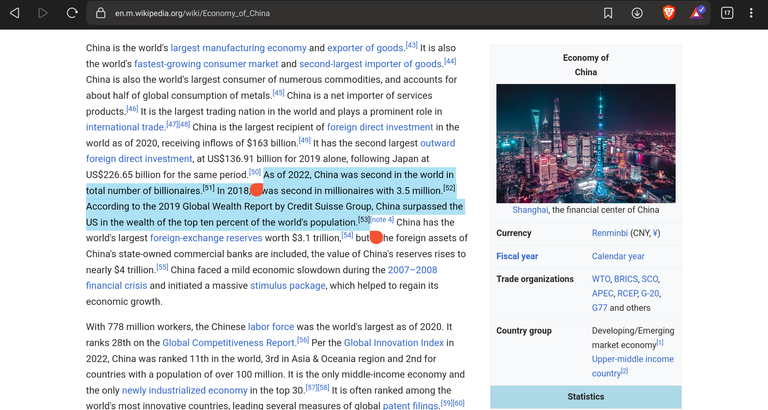Open the 'Renminbi' currency link
This screenshot has width=768, height=410.
click(x=610, y=233)
